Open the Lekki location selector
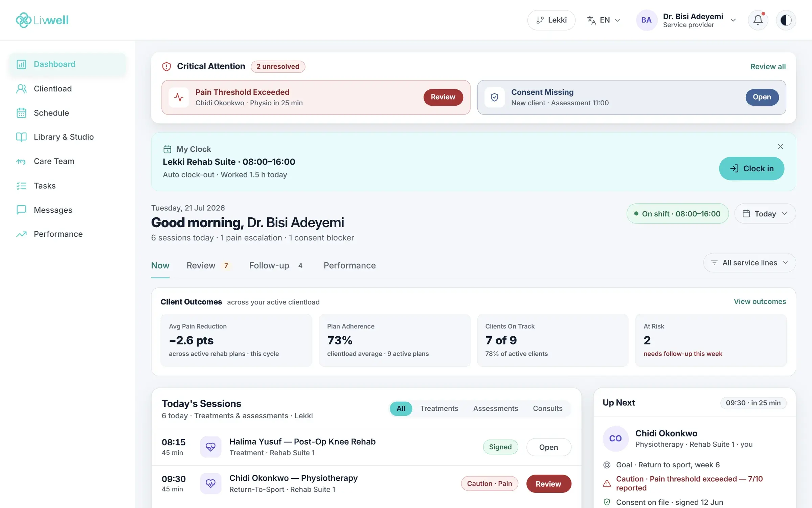Viewport: 812px width, 508px height. 551,20
